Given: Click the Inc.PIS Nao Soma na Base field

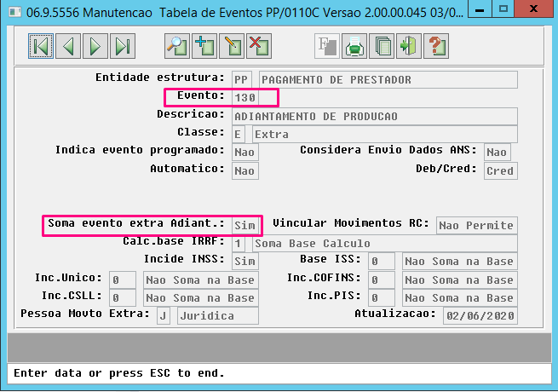Looking at the screenshot, I should click(x=460, y=297).
